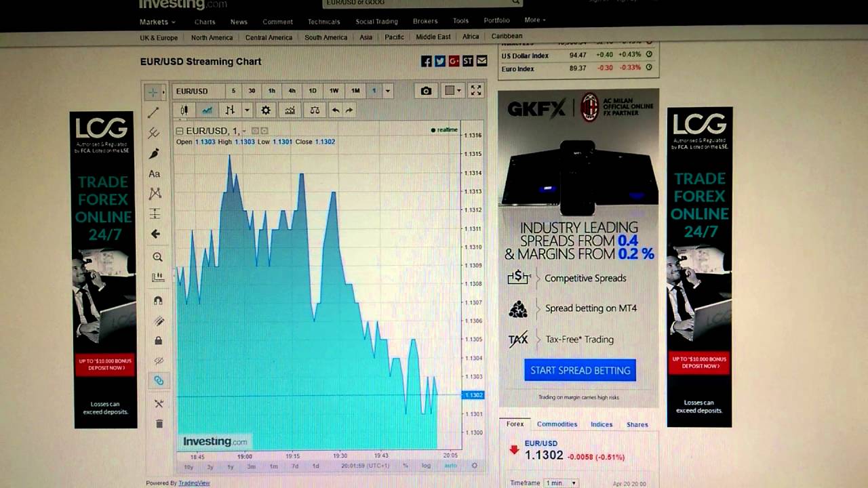The height and width of the screenshot is (488, 868).
Task: Switch to Commodities tab
Action: [557, 424]
